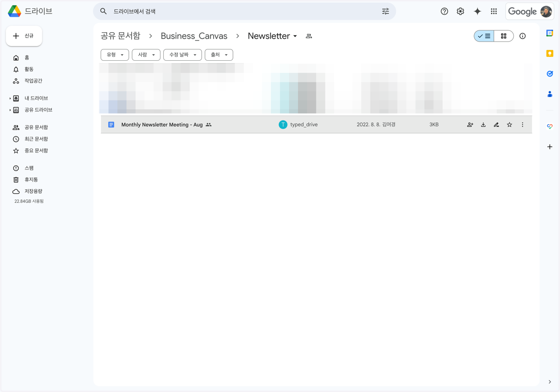
Task: Open 작업공간 workspaces in sidebar
Action: 33,81
